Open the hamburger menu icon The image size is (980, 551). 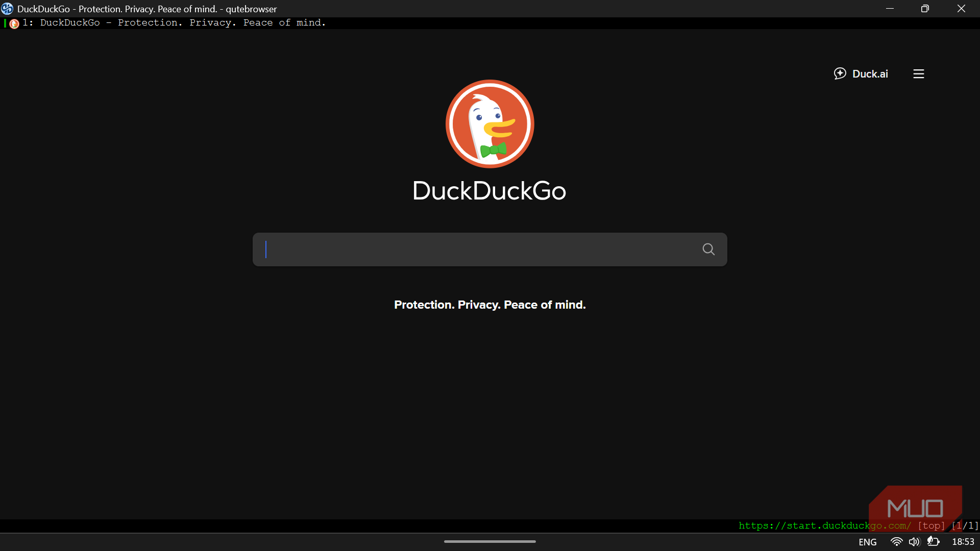pyautogui.click(x=919, y=74)
